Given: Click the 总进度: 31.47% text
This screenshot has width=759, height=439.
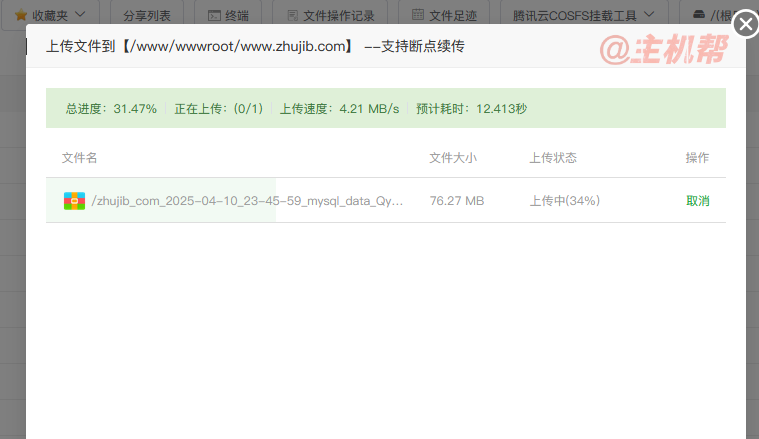Looking at the screenshot, I should [111, 109].
